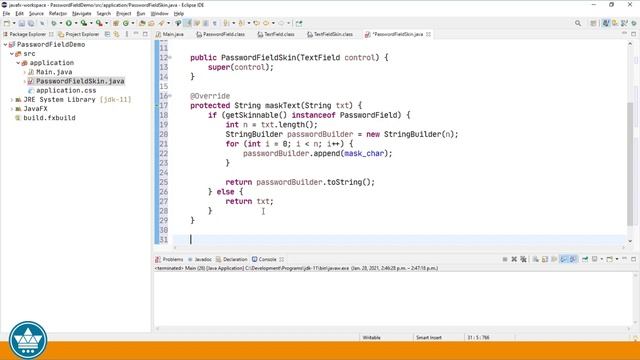Click the New file toolbar icon
Viewport: 640px width, 360px height.
(7, 23)
